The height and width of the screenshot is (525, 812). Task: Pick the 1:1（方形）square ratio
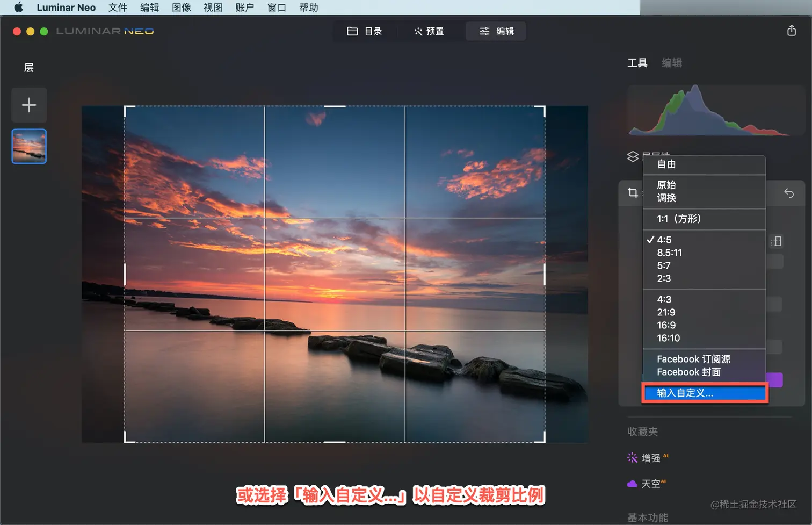(x=704, y=219)
